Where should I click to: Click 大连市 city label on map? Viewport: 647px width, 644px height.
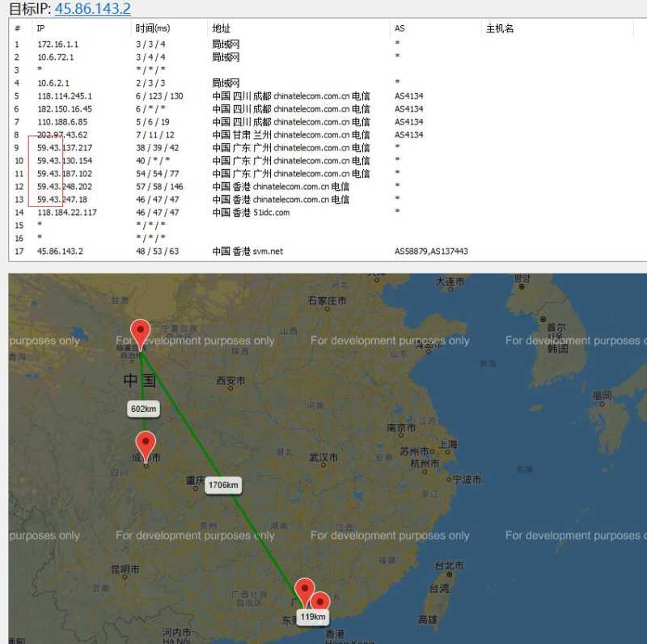tap(450, 282)
